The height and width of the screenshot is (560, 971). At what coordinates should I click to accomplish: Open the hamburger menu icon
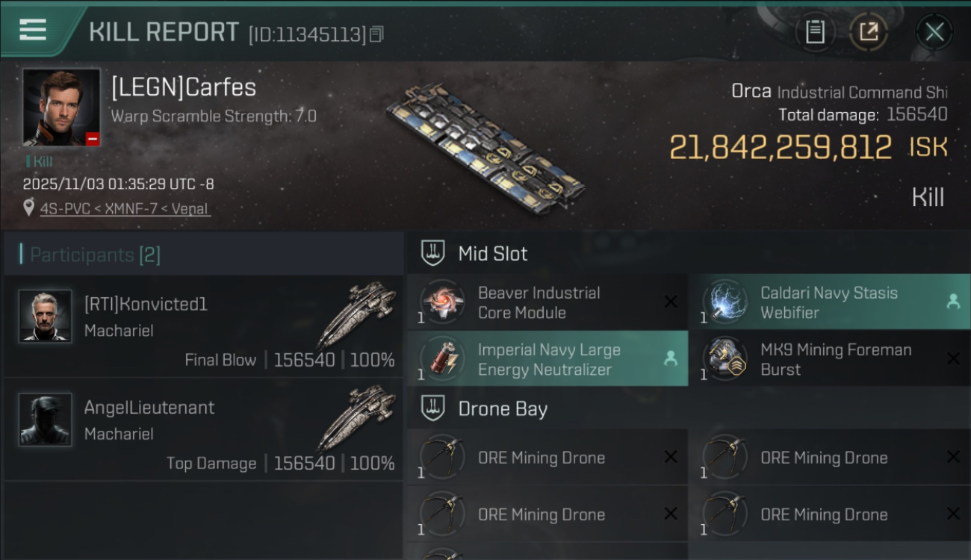pyautogui.click(x=33, y=30)
